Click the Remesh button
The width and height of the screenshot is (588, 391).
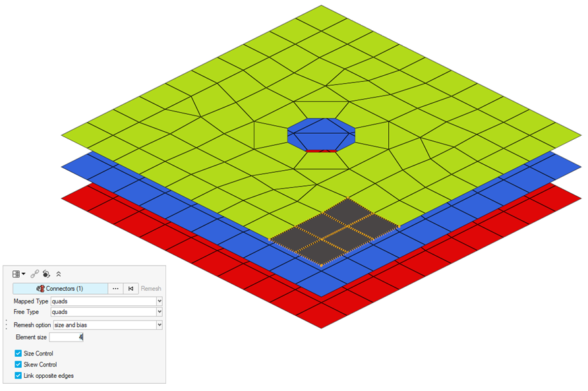151,289
